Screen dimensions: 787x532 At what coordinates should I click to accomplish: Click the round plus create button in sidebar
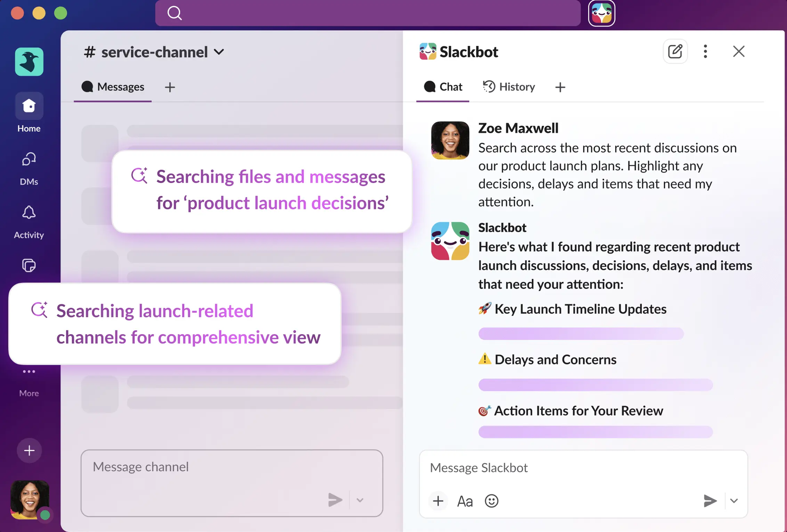29,451
